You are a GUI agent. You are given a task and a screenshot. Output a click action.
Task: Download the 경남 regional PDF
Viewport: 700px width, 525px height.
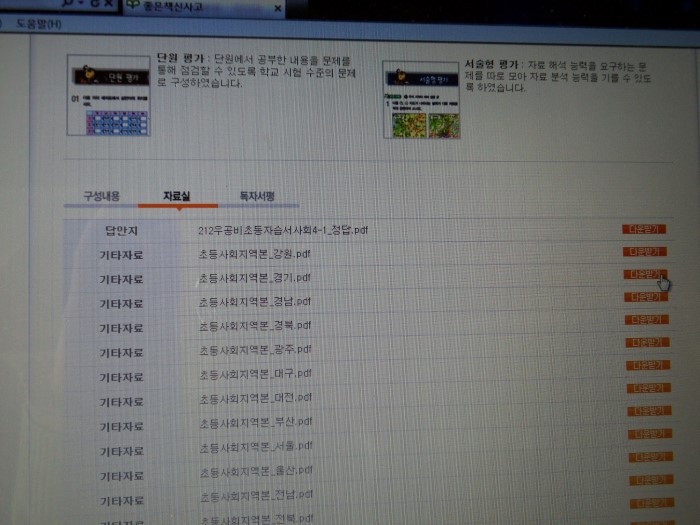pos(644,297)
